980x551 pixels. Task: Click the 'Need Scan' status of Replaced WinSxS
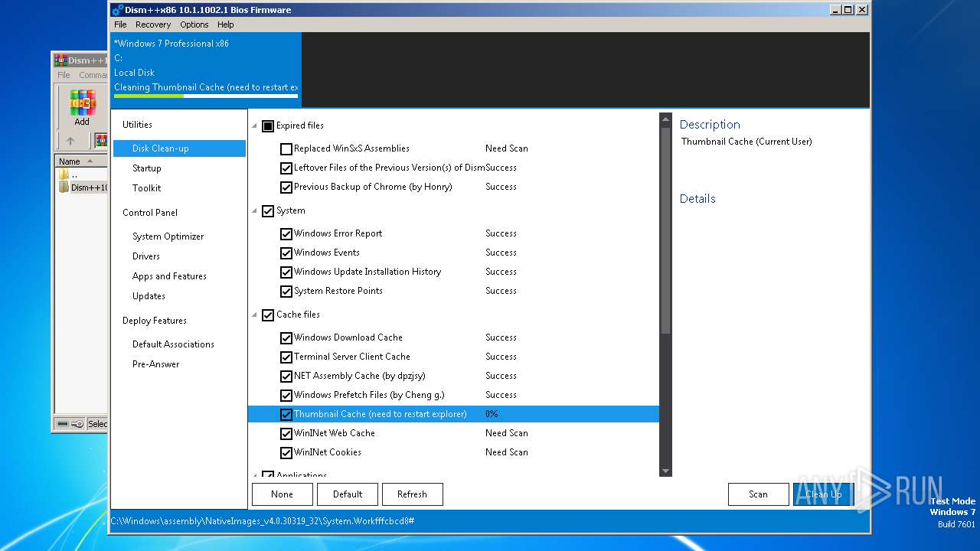[x=507, y=148]
